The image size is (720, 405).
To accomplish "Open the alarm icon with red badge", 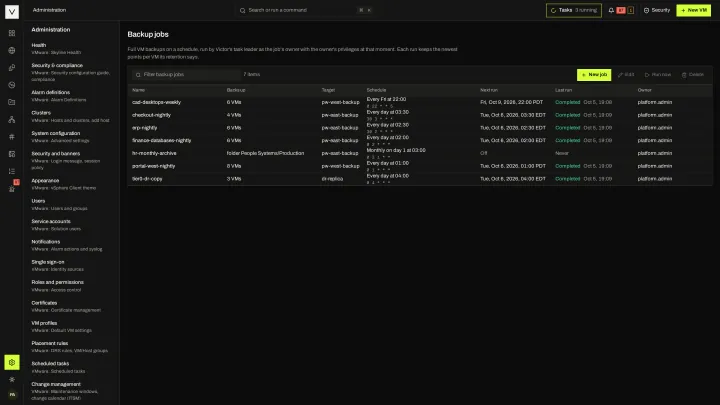I will pyautogui.click(x=12, y=188).
